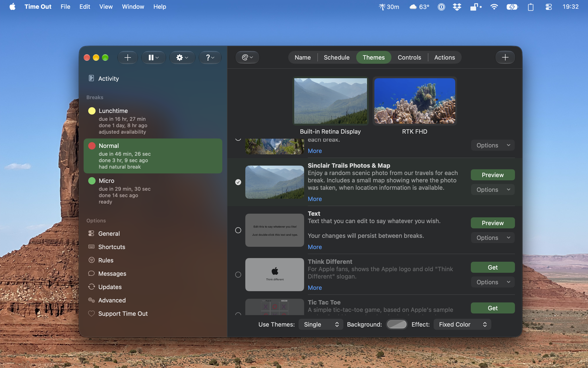
Task: Open 1Password menu bar icon
Action: (441, 7)
